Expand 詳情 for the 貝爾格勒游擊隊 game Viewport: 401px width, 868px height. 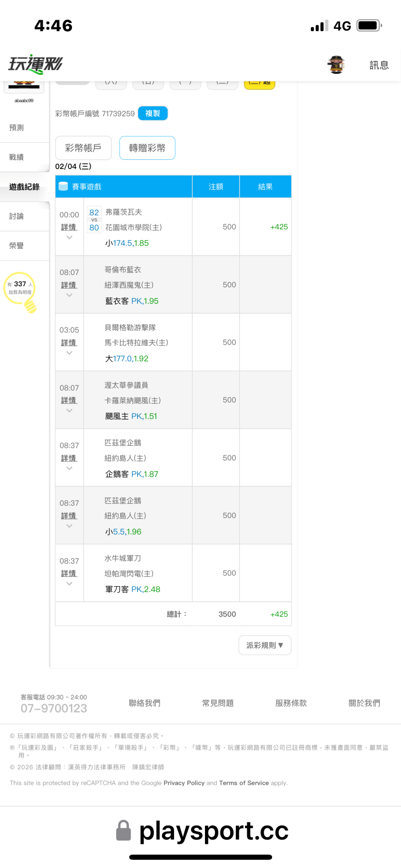click(x=69, y=343)
